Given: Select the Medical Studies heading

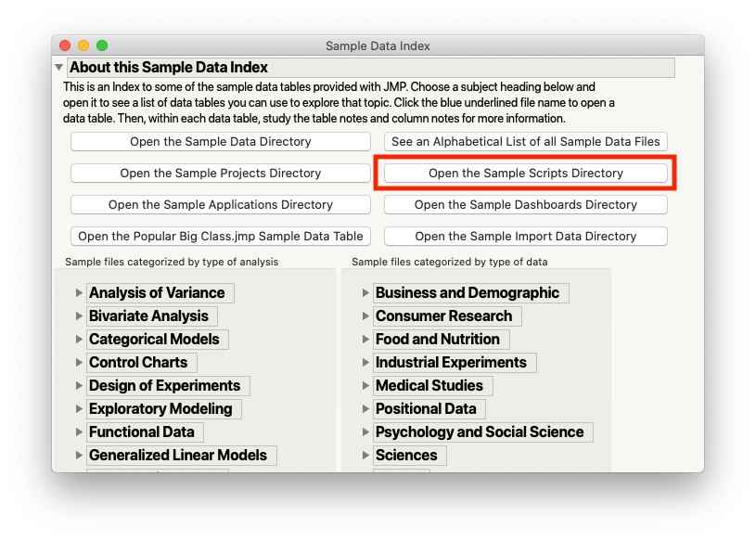Looking at the screenshot, I should (x=429, y=386).
